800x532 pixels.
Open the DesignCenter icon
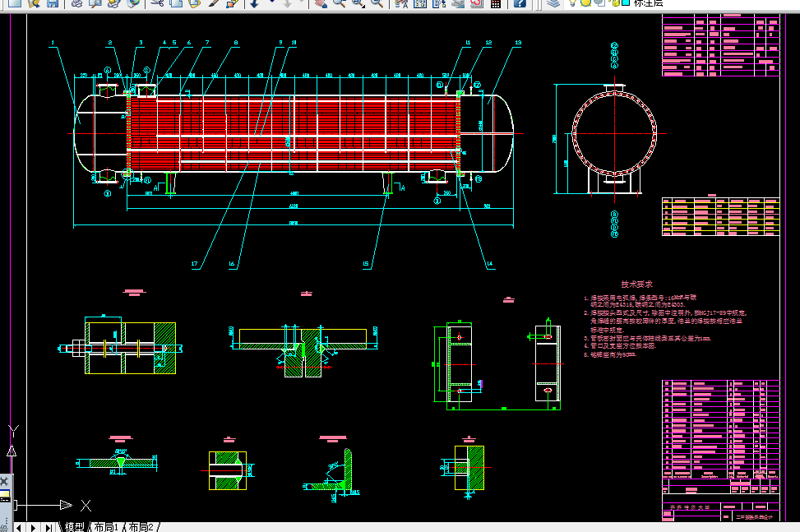coord(420,3)
